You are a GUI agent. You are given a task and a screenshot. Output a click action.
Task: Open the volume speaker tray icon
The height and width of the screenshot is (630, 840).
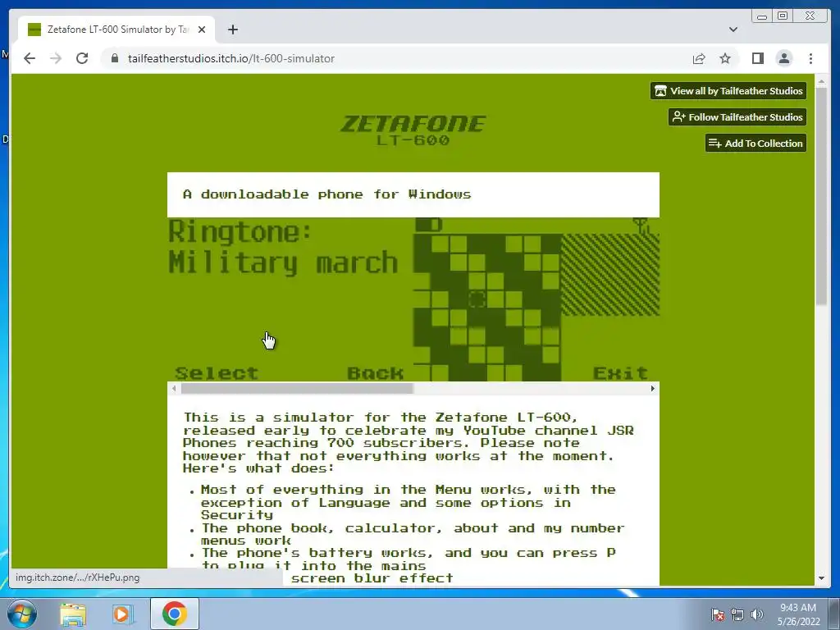(756, 614)
